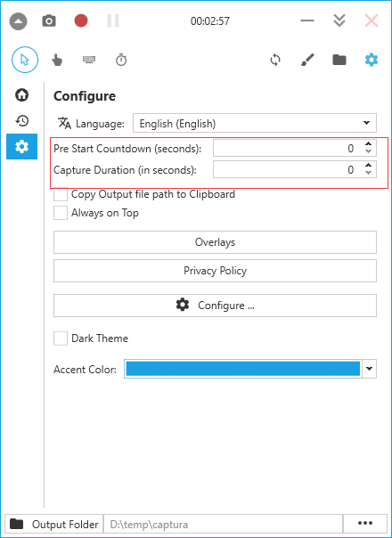Toggle the keystrokes keyboard icon
This screenshot has height=538, width=392.
(89, 60)
